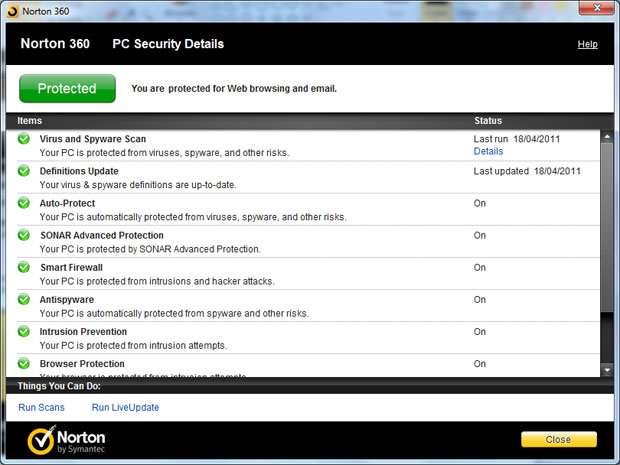Click the Items column header
This screenshot has width=620, height=465.
tap(29, 121)
